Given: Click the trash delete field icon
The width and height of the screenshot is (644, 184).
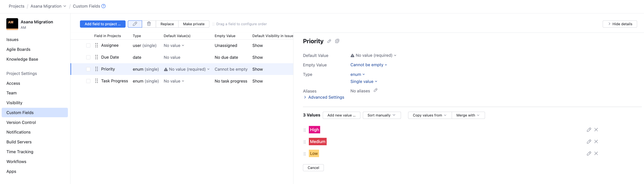Looking at the screenshot, I should (x=149, y=24).
